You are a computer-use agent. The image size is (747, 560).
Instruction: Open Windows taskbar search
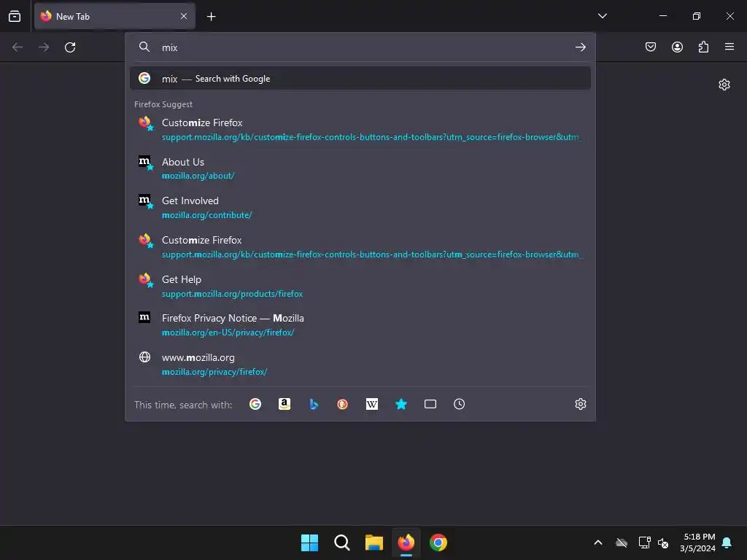coord(341,542)
